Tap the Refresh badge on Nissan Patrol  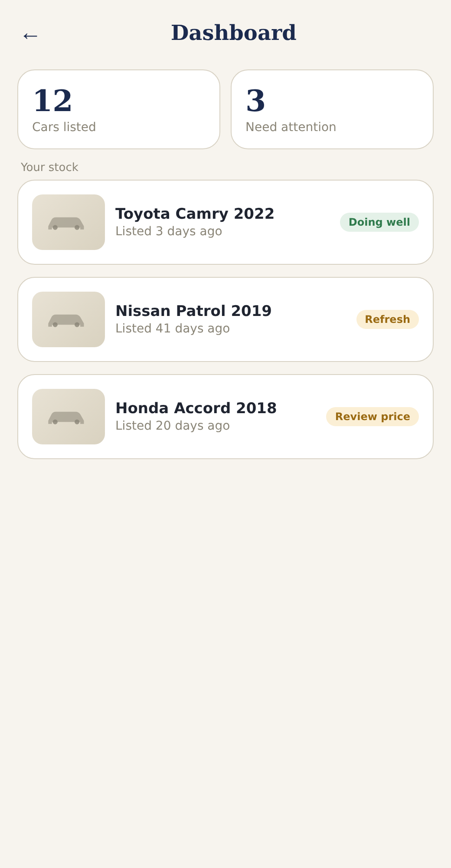pyautogui.click(x=387, y=319)
